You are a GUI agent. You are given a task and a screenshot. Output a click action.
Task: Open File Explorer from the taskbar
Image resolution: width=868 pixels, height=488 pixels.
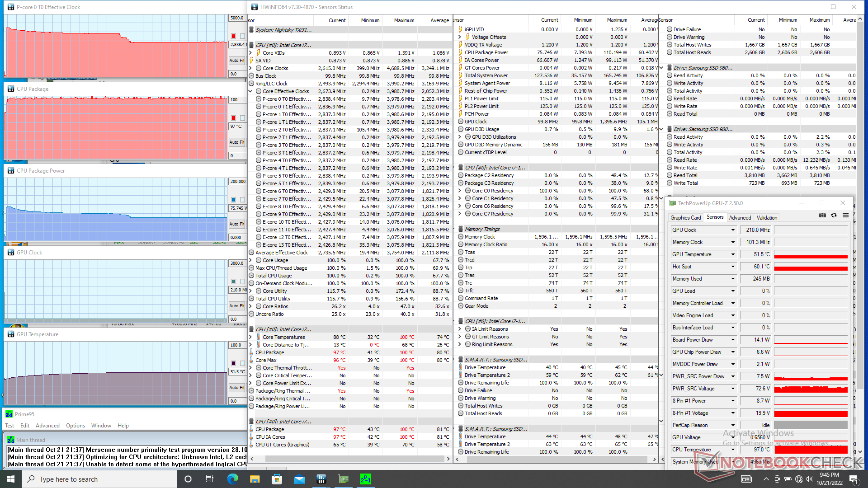pos(255,479)
